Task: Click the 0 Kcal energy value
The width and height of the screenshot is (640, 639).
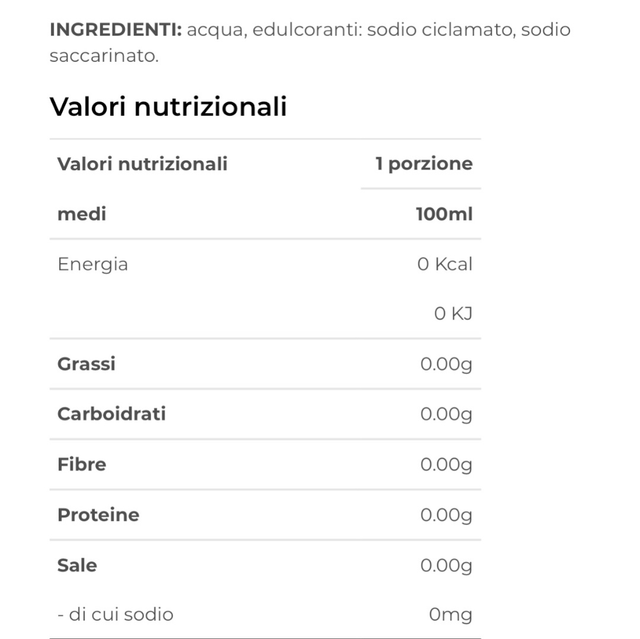Action: (445, 264)
